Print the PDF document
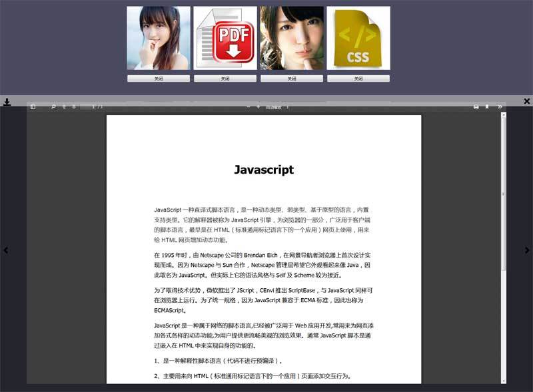Image resolution: width=533 pixels, height=392 pixels. click(x=476, y=106)
